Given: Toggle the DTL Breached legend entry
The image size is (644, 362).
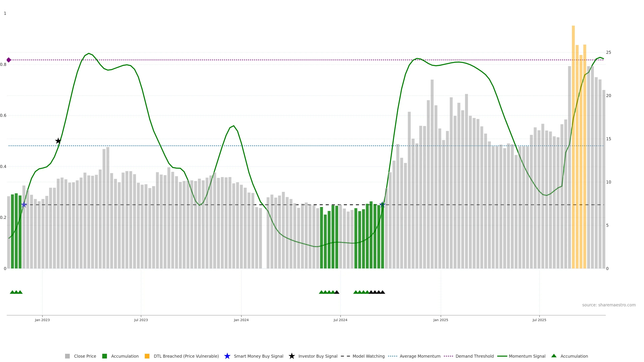Looking at the screenshot, I should (x=186, y=356).
